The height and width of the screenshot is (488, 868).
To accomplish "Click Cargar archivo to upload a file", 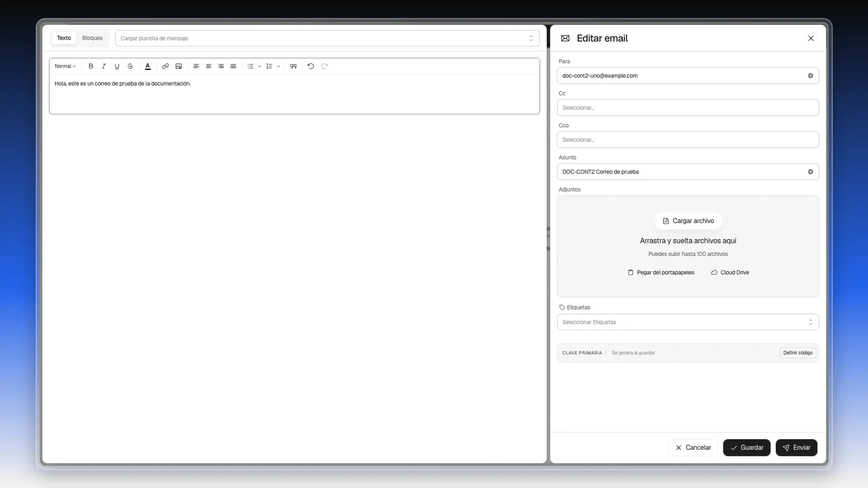I will (688, 221).
